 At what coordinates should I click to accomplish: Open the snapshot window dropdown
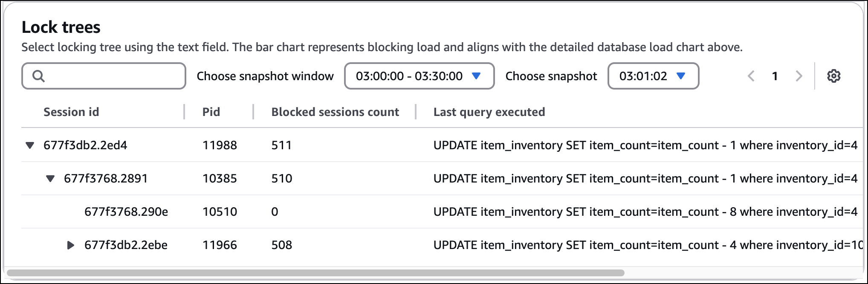pyautogui.click(x=419, y=76)
